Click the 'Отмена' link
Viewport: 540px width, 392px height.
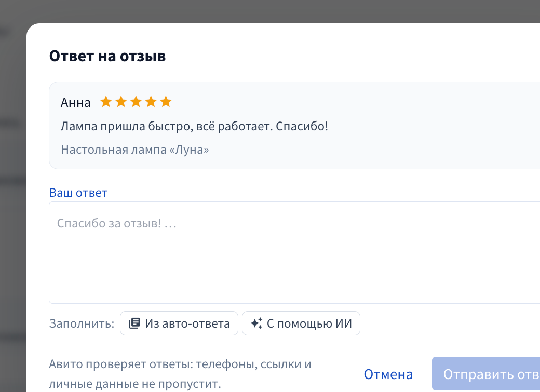click(388, 374)
